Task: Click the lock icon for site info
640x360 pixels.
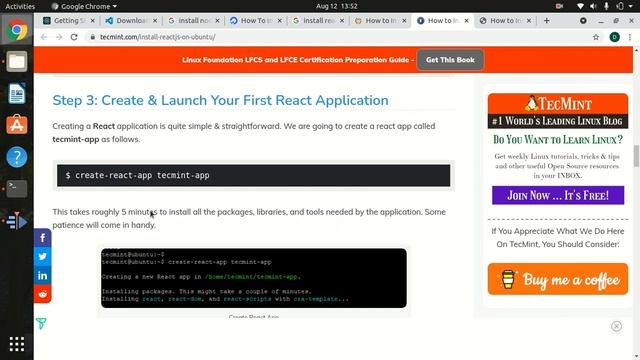Action: click(x=93, y=37)
